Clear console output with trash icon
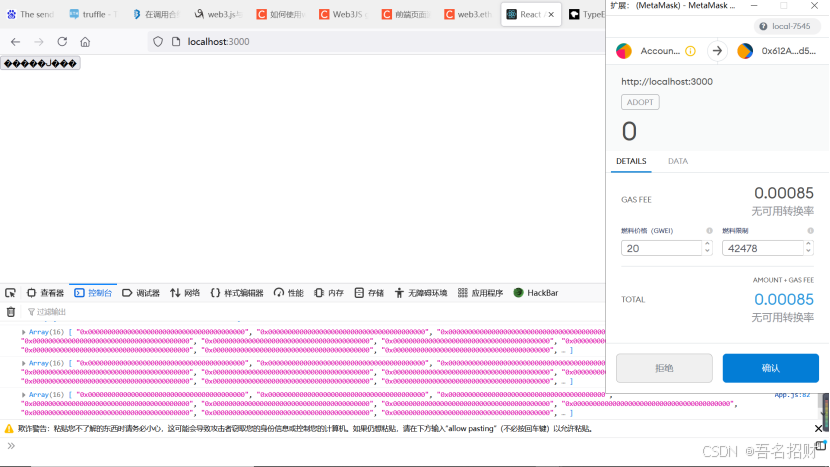The height and width of the screenshot is (467, 830). click(x=11, y=312)
